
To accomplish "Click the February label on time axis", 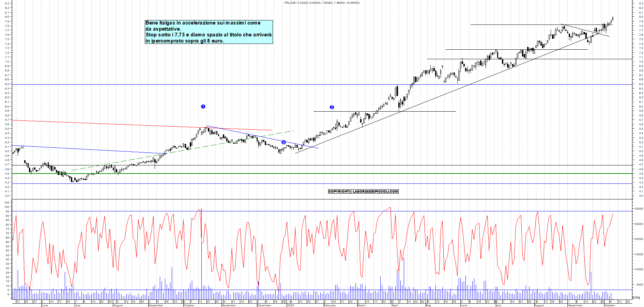I will 329,305.
